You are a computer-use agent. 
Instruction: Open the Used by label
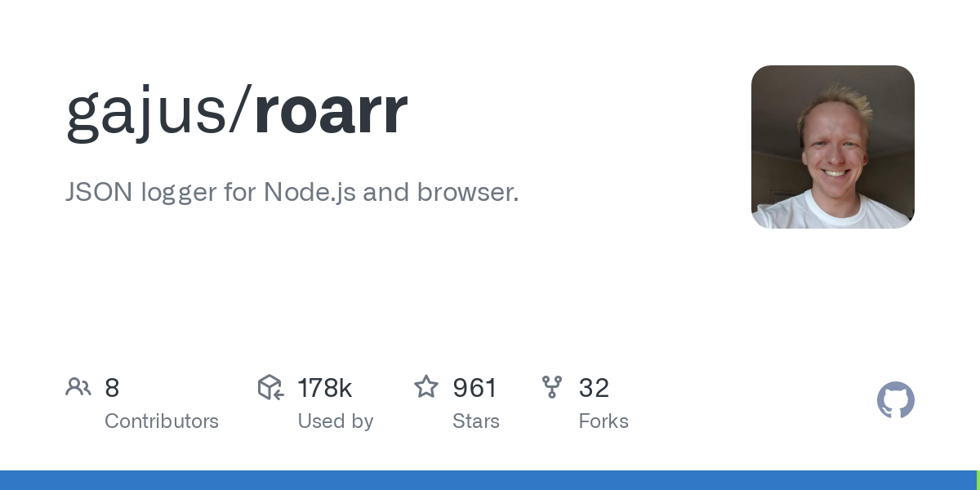pos(336,421)
